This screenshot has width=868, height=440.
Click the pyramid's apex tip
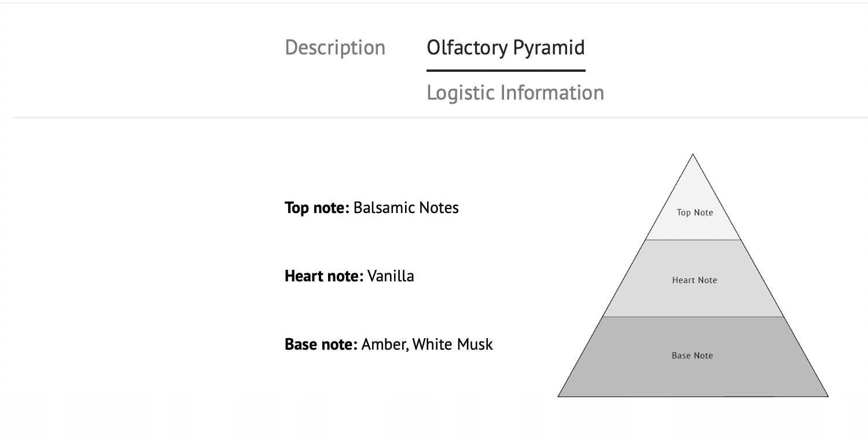693,155
